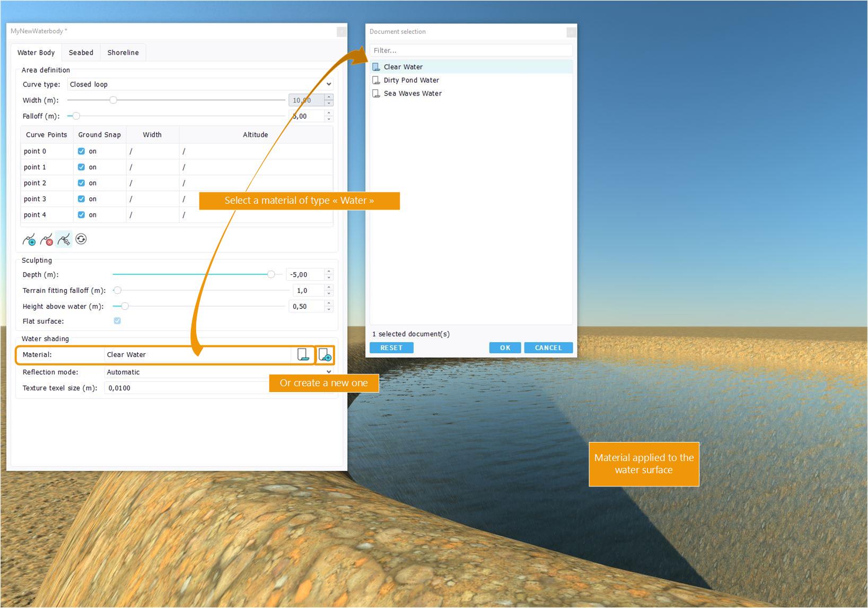Click the remove curve point icon
Viewport: 868px width, 608px height.
click(47, 240)
